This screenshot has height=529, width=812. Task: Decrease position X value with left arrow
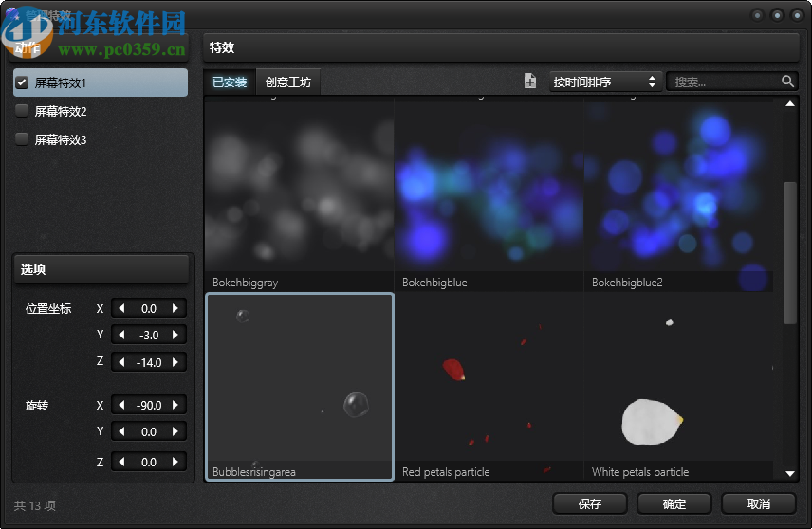[121, 308]
